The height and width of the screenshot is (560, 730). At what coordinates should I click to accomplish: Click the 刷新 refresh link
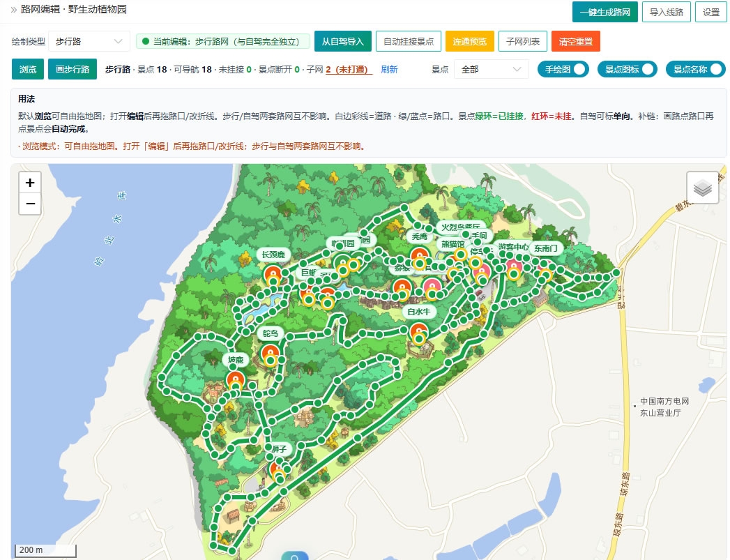click(x=389, y=69)
